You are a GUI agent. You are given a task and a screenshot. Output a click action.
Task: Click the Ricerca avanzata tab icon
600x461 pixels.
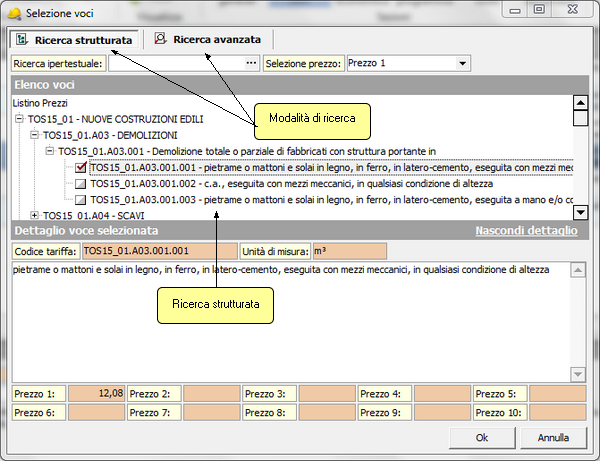click(160, 40)
